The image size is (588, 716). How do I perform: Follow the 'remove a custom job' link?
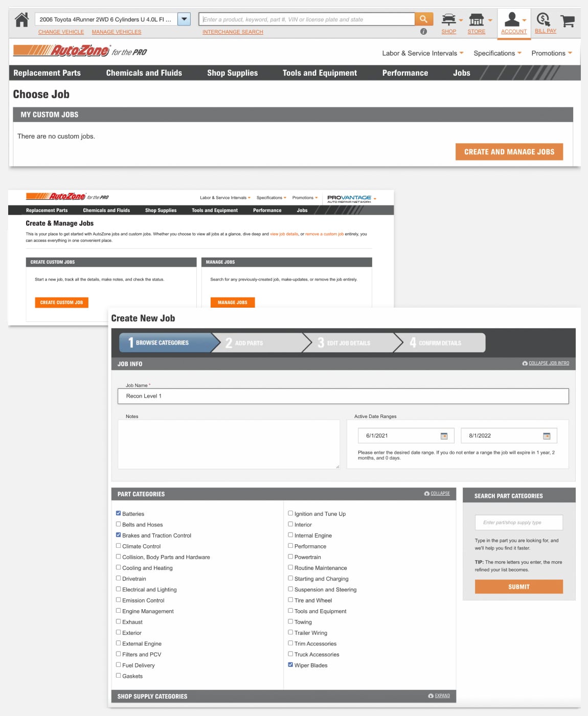(x=325, y=234)
